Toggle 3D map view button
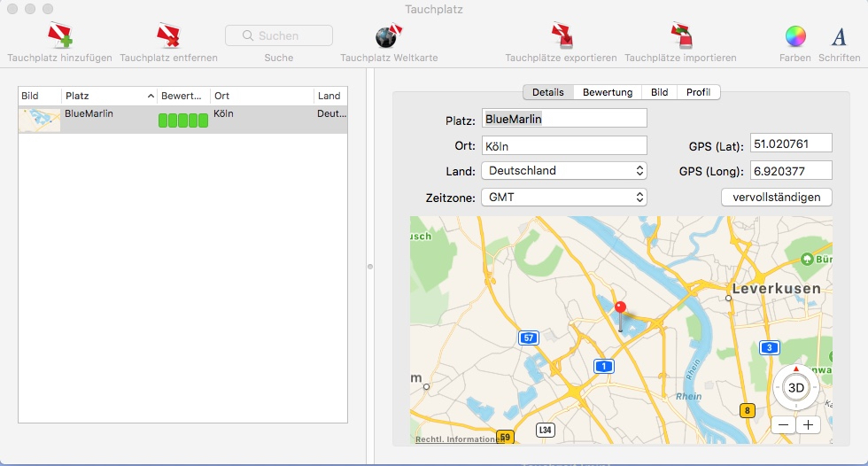The image size is (868, 466). point(796,388)
